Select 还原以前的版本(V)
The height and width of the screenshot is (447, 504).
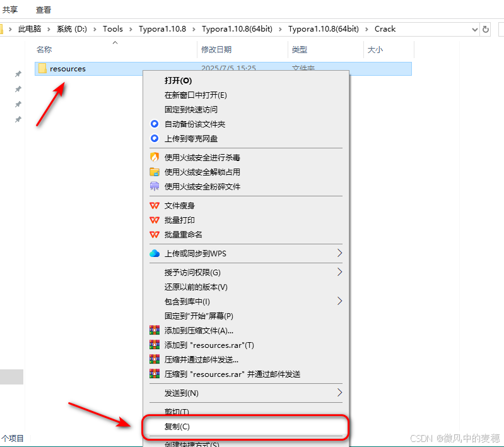coord(196,287)
